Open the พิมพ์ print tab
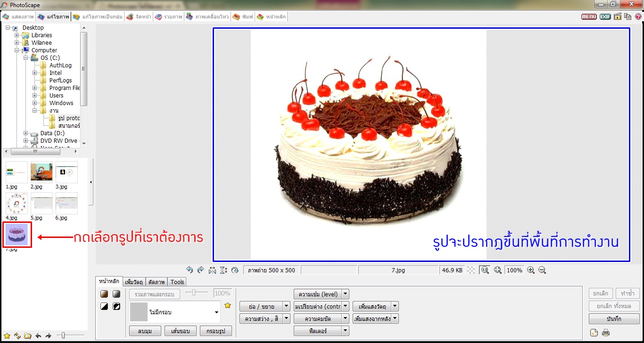 243,16
